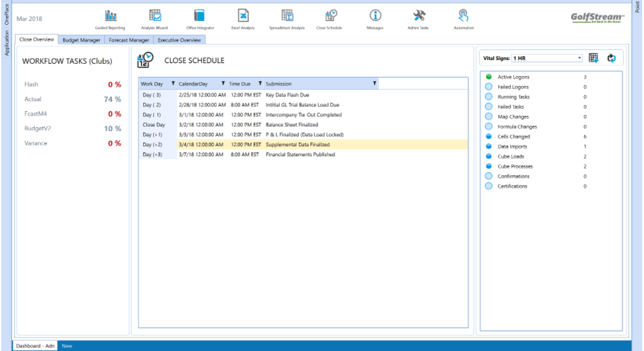Screen dimensions: 644x351
Task: Open Admin Tasks tools icon
Action: point(419,17)
